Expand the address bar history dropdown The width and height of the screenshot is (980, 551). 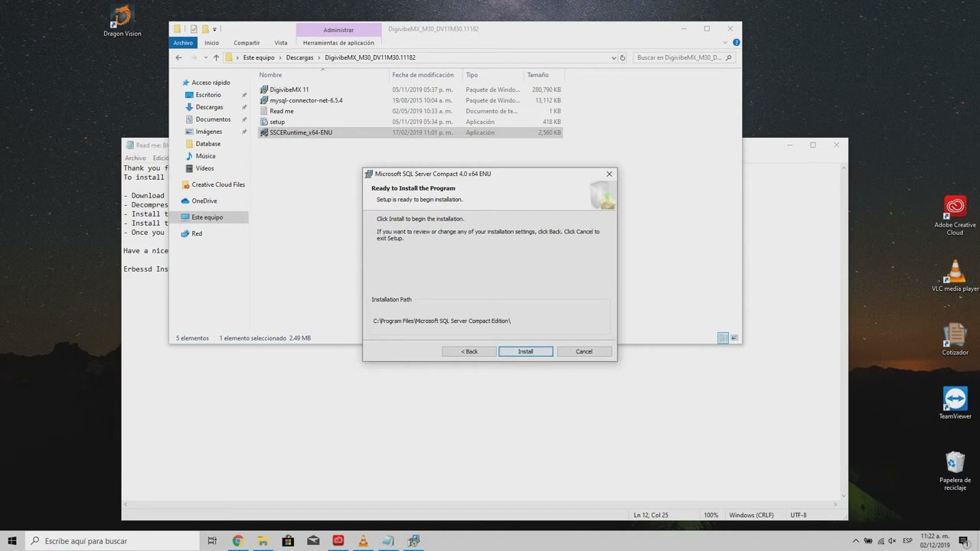[613, 57]
